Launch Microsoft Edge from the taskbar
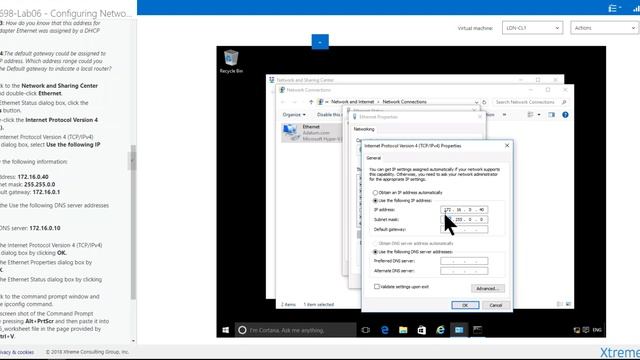The width and height of the screenshot is (640, 360). (384, 330)
